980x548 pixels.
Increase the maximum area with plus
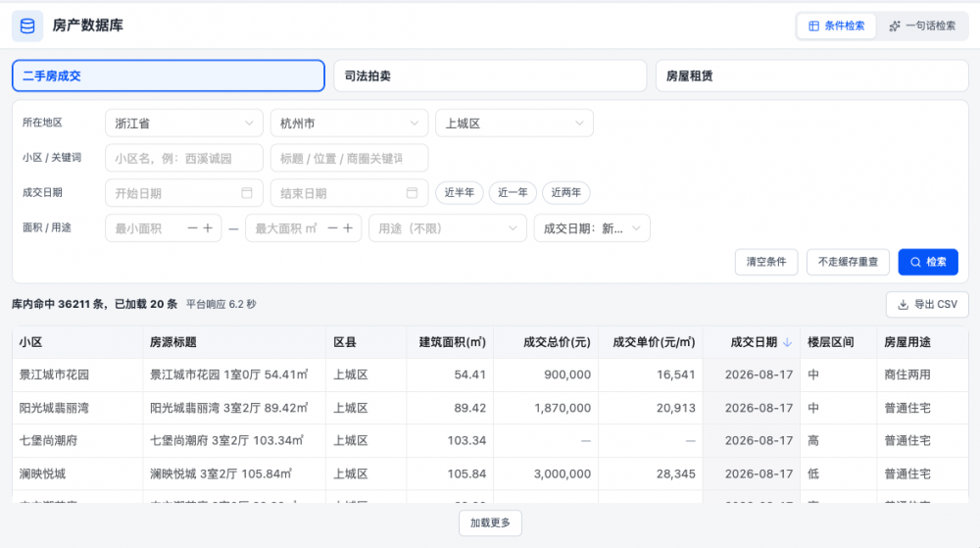pyautogui.click(x=348, y=228)
